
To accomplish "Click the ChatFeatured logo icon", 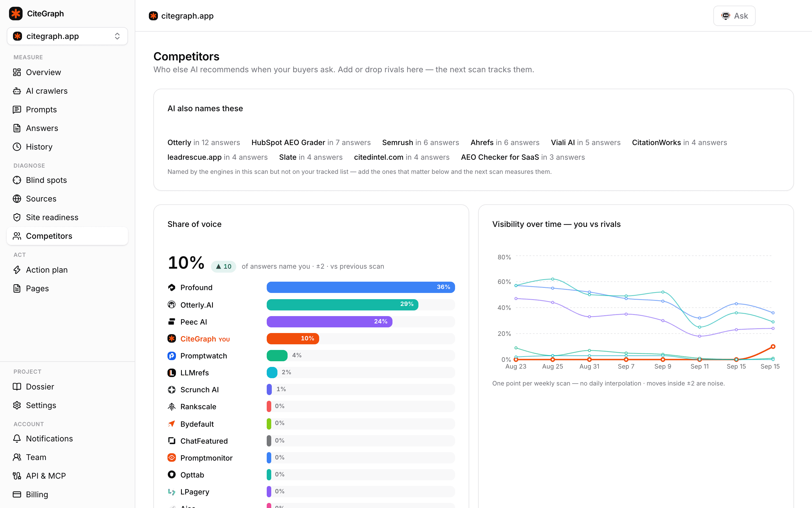I will 172,441.
